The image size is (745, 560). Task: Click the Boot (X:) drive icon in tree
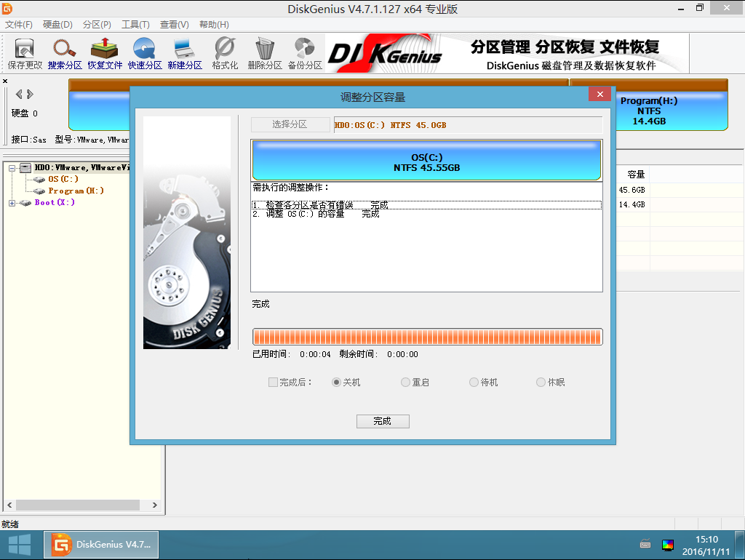(x=25, y=203)
